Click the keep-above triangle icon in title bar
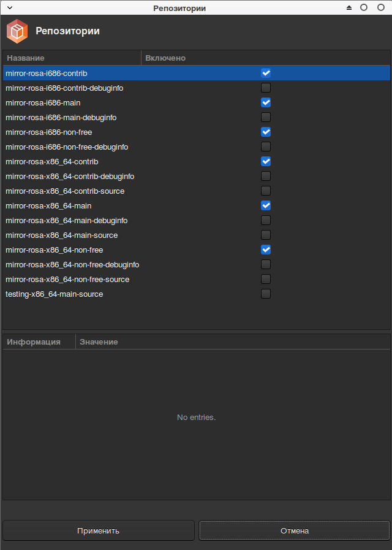Image resolution: width=392 pixels, height=550 pixels. pyautogui.click(x=349, y=8)
